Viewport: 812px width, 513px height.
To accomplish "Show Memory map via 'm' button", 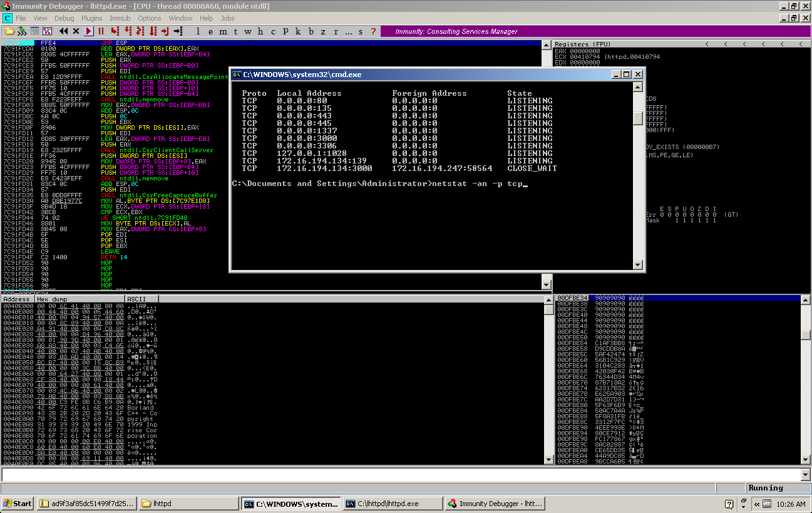I will coord(223,31).
